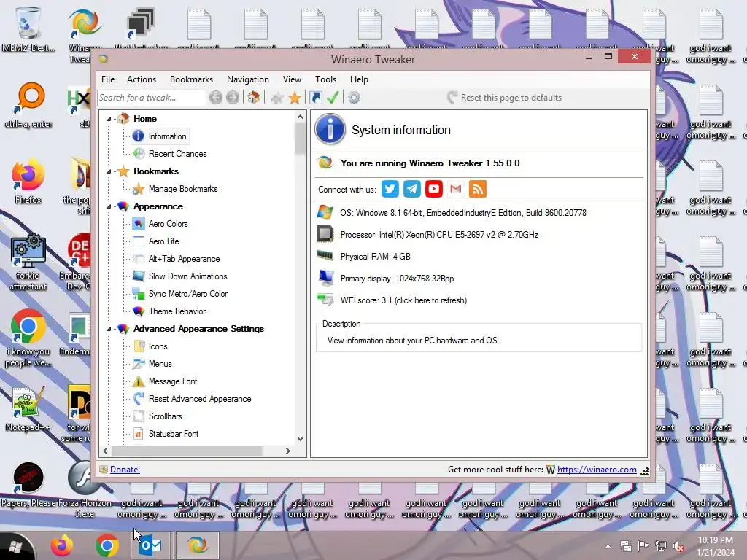Open the Help menu

click(359, 79)
